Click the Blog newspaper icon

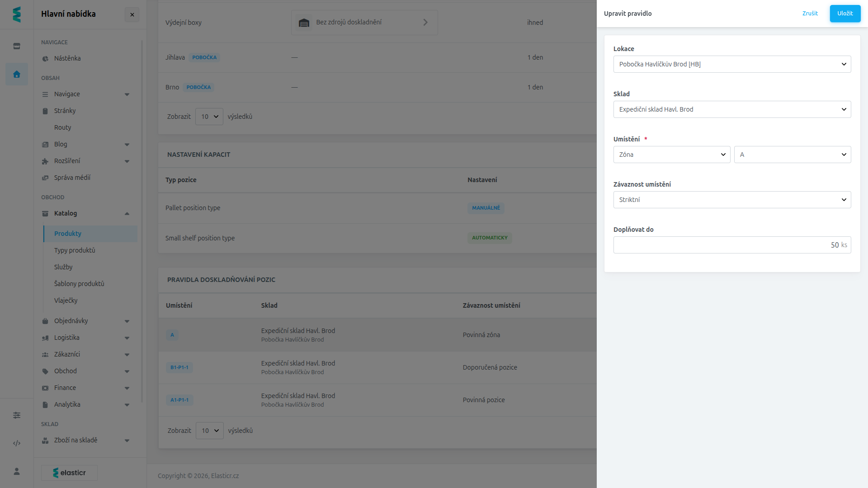click(45, 145)
